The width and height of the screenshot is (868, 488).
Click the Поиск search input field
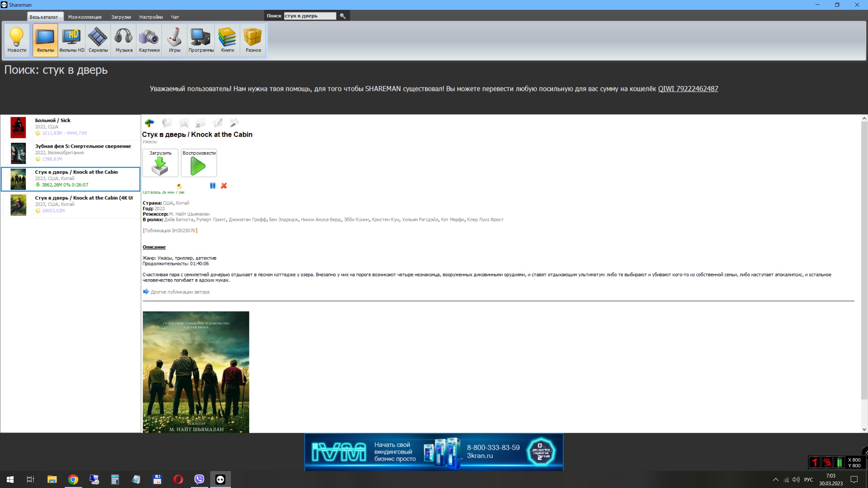tap(310, 16)
